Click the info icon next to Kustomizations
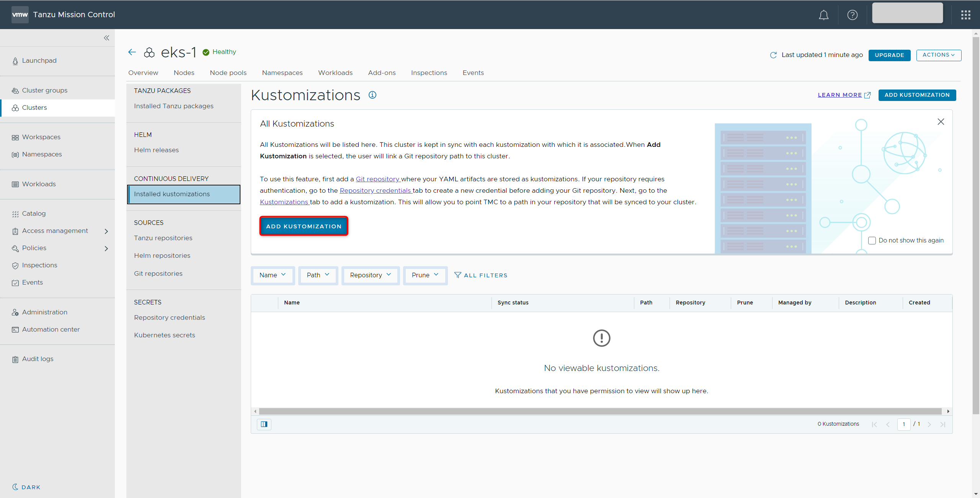Image resolution: width=980 pixels, height=498 pixels. pyautogui.click(x=372, y=95)
